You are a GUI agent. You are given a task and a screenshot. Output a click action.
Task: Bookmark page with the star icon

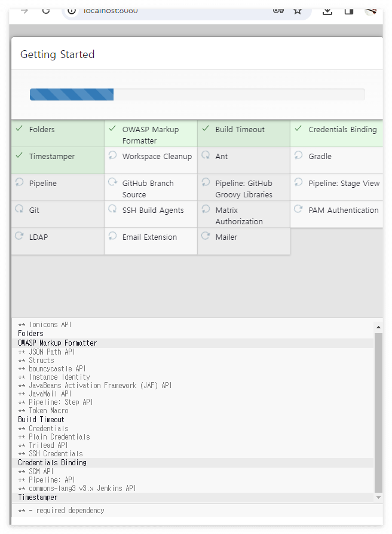click(x=298, y=11)
